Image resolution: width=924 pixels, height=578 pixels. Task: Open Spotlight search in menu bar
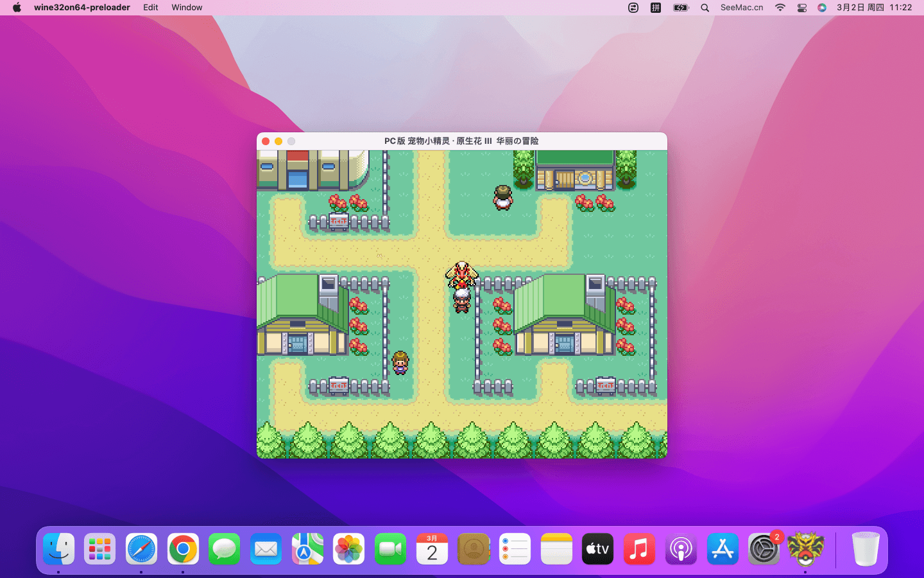pyautogui.click(x=705, y=8)
